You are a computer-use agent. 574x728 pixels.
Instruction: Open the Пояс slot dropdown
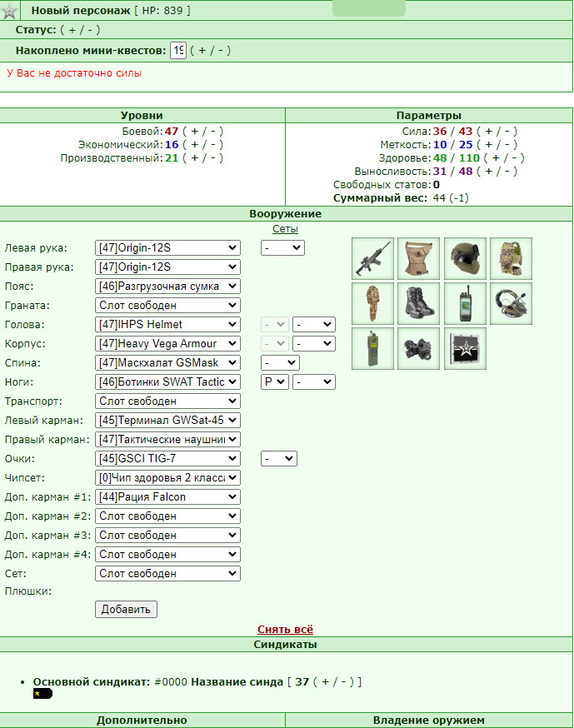[x=167, y=286]
